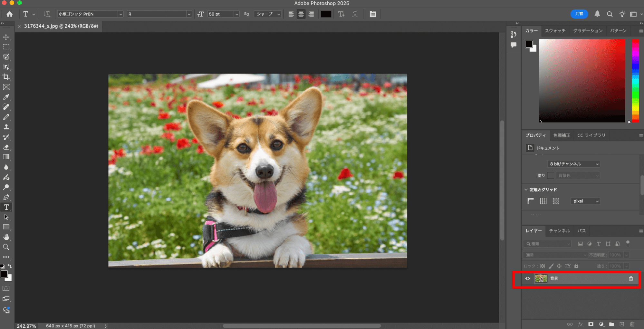Switch to the スウォッチ tab
The height and width of the screenshot is (329, 644).
[x=555, y=31]
